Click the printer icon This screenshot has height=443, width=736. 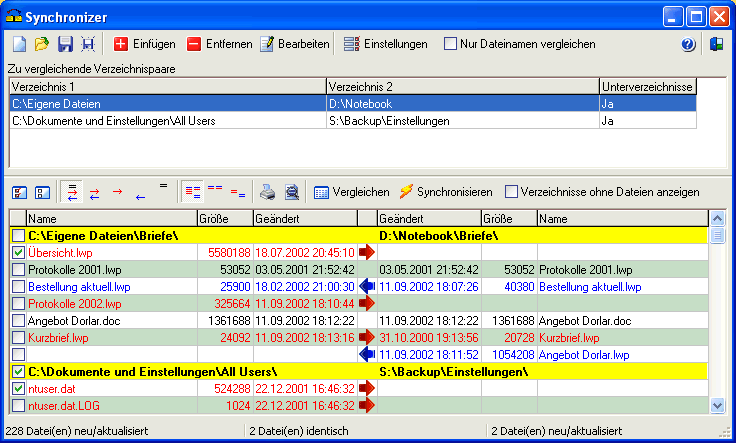(x=268, y=192)
